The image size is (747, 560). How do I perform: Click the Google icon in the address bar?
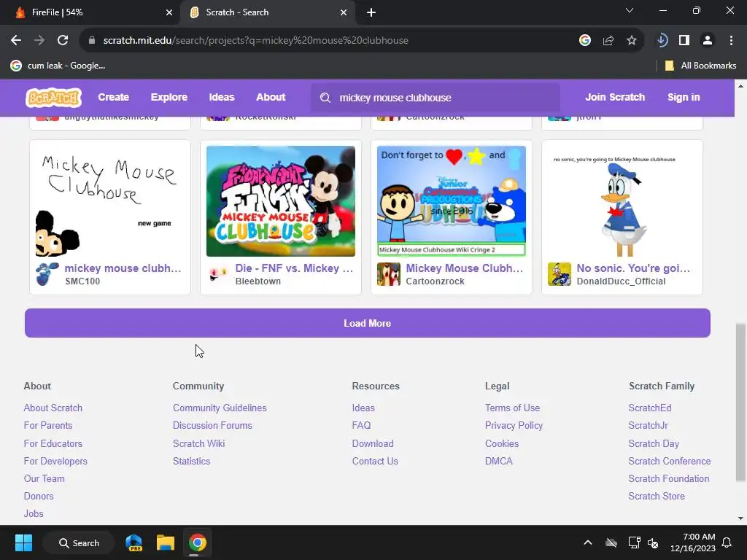coord(585,41)
